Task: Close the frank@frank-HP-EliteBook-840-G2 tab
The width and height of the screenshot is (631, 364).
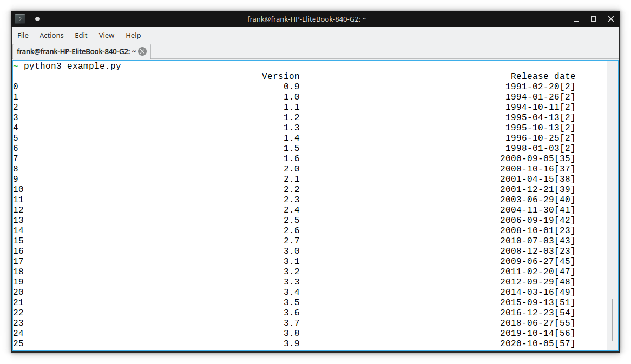Action: [x=142, y=52]
